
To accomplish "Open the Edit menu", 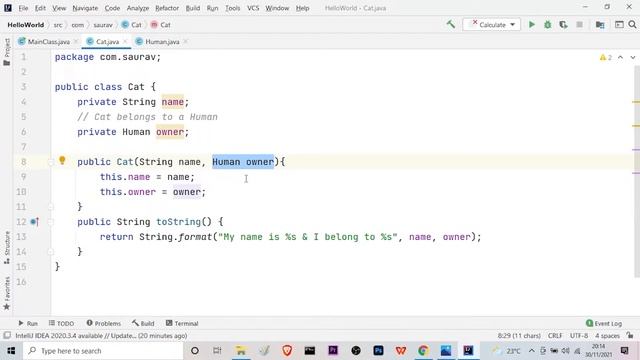I will 40,8.
